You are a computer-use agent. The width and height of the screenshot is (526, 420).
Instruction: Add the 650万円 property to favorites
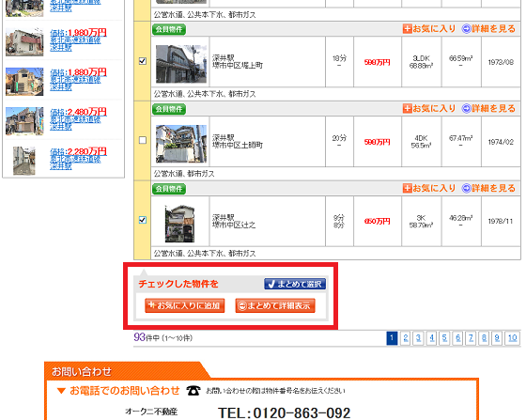point(429,188)
